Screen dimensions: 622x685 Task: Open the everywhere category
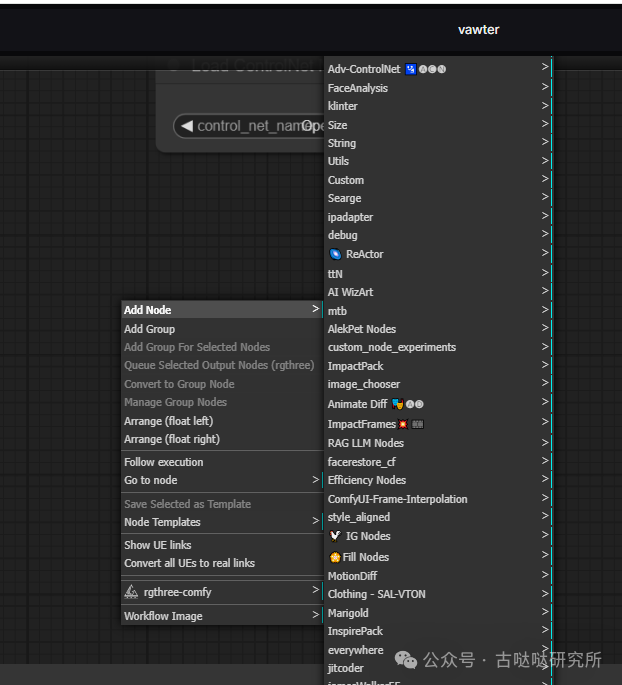pos(438,650)
